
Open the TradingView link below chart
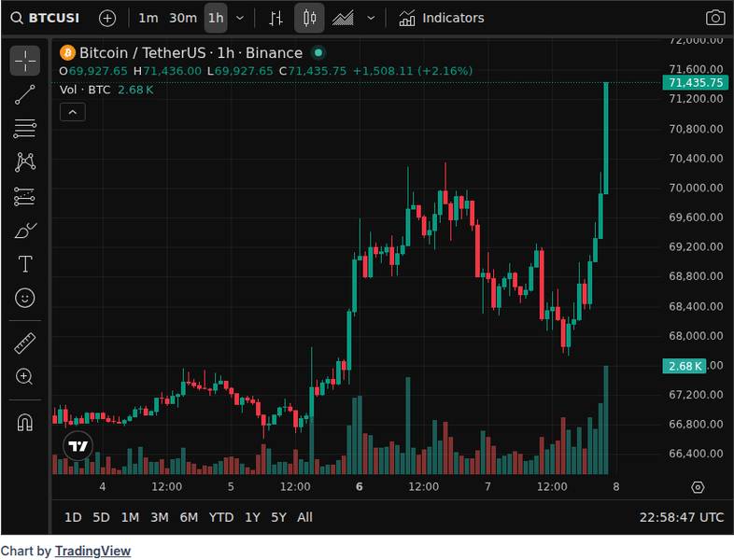coord(92,551)
